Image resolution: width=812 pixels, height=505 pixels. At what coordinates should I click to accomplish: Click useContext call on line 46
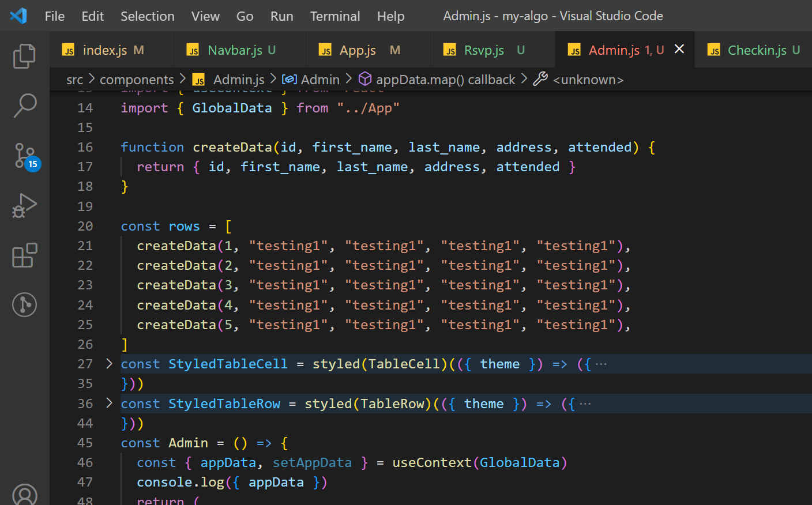(432, 462)
